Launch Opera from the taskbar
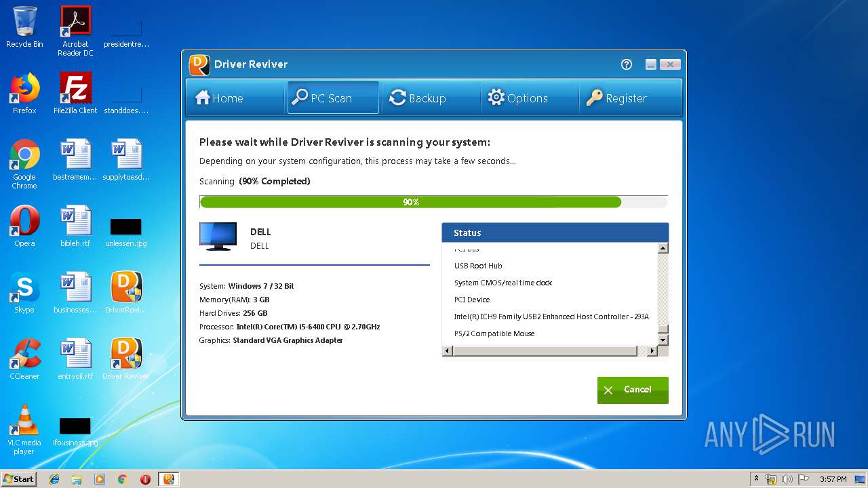 click(145, 479)
